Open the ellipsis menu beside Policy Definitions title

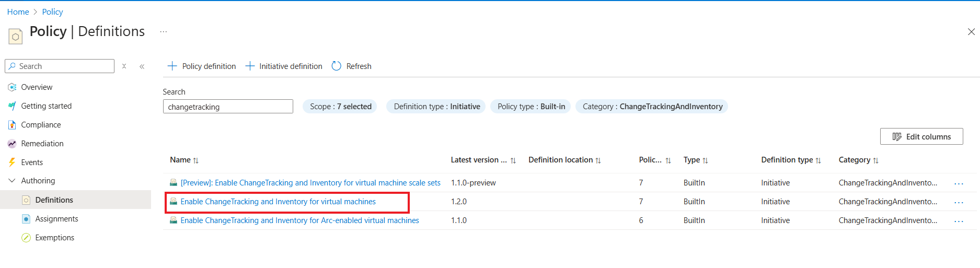click(x=164, y=32)
